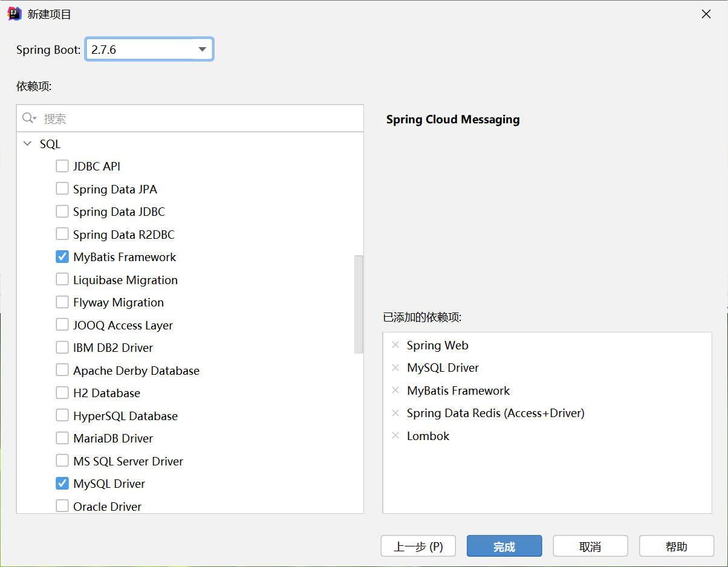Check Spring Data JPA dependency
This screenshot has width=728, height=567.
click(x=62, y=189)
